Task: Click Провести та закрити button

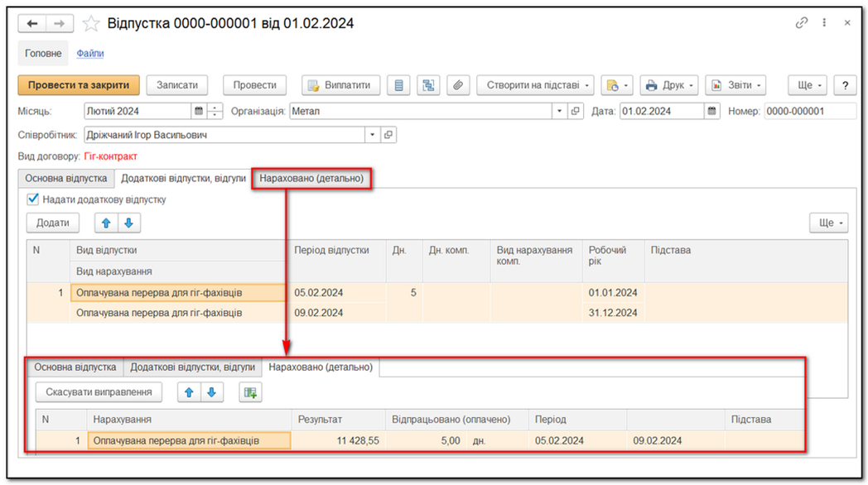Action: click(79, 85)
